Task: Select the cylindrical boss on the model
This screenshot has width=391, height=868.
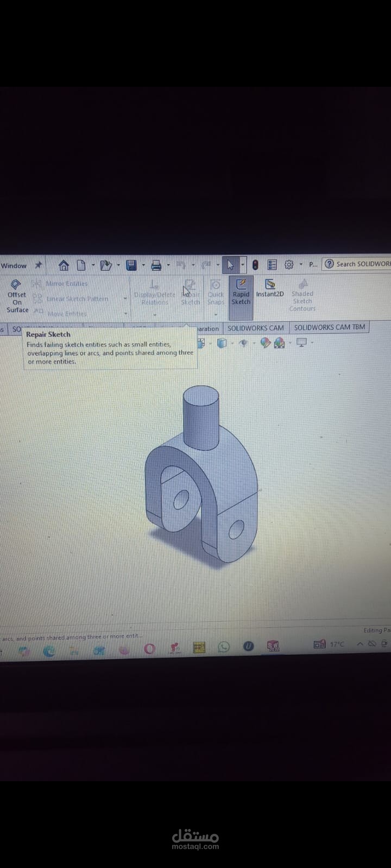Action: pyautogui.click(x=201, y=418)
